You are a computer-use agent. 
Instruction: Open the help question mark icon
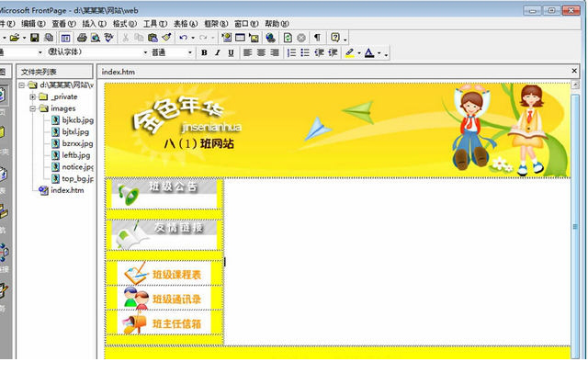(x=334, y=38)
